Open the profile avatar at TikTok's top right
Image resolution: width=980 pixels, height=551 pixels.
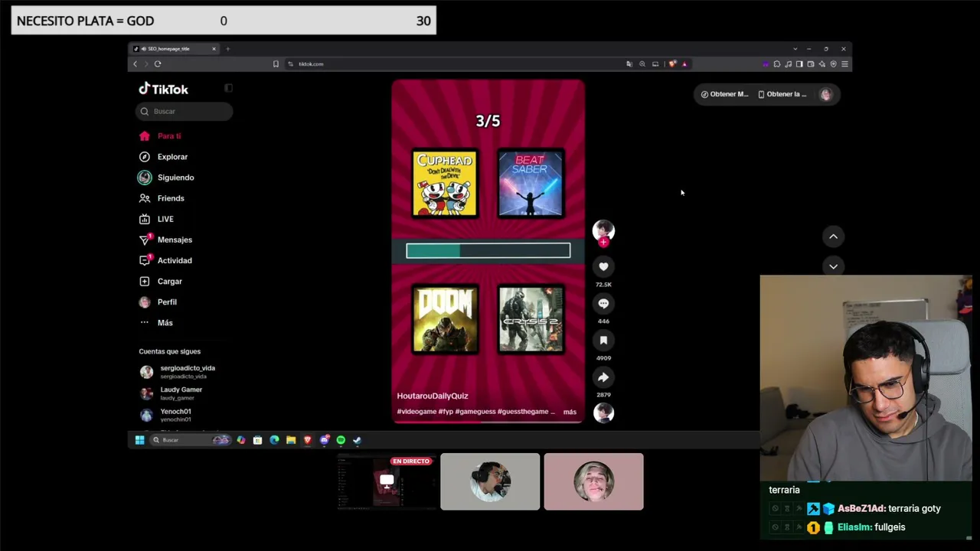[x=825, y=94]
